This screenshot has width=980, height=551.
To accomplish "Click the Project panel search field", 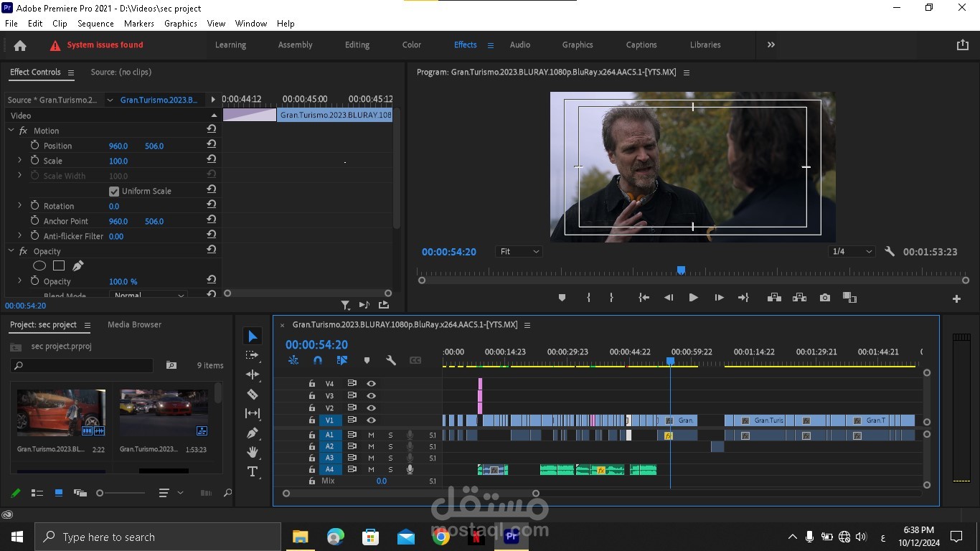I will (x=82, y=365).
